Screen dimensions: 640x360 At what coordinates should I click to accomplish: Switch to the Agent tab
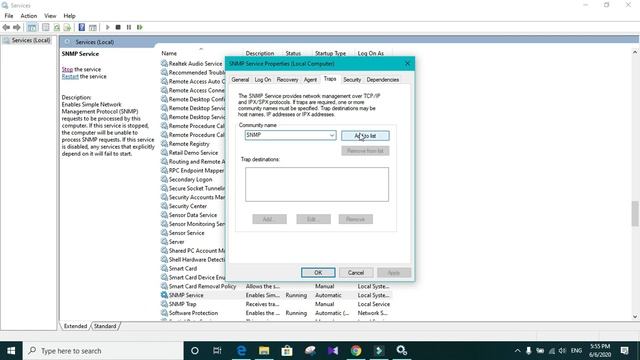[x=310, y=80]
